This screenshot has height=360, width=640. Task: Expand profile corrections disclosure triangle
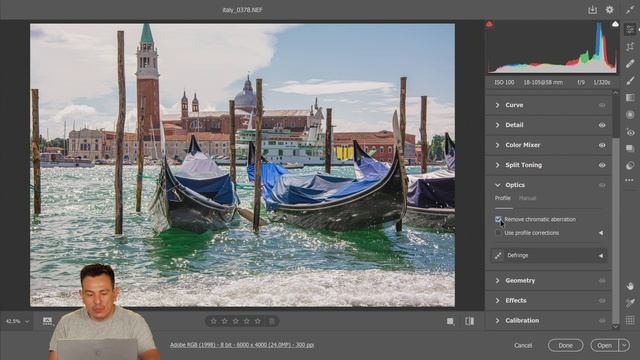(x=601, y=233)
